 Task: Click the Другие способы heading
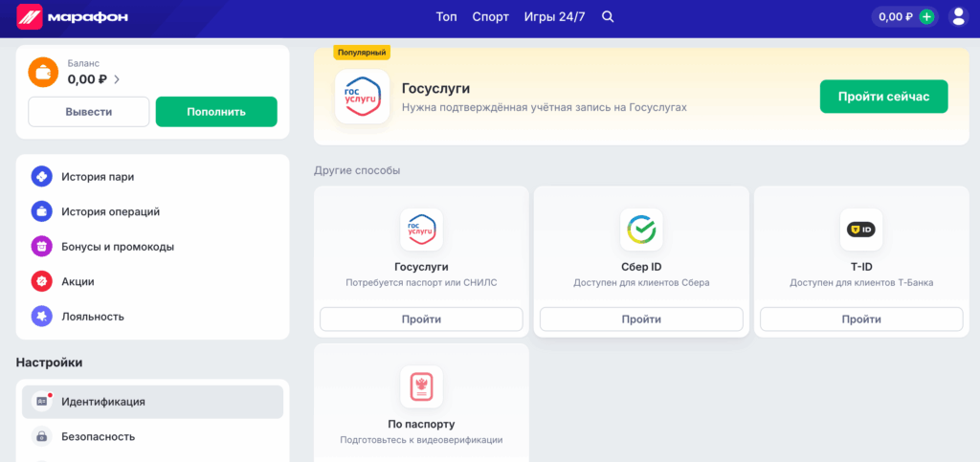pyautogui.click(x=357, y=170)
